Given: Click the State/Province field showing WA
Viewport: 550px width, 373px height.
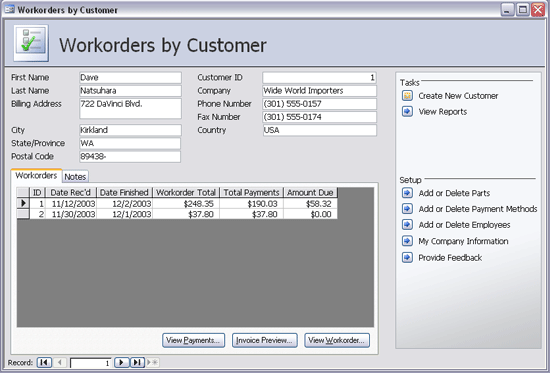Looking at the screenshot, I should [x=130, y=144].
